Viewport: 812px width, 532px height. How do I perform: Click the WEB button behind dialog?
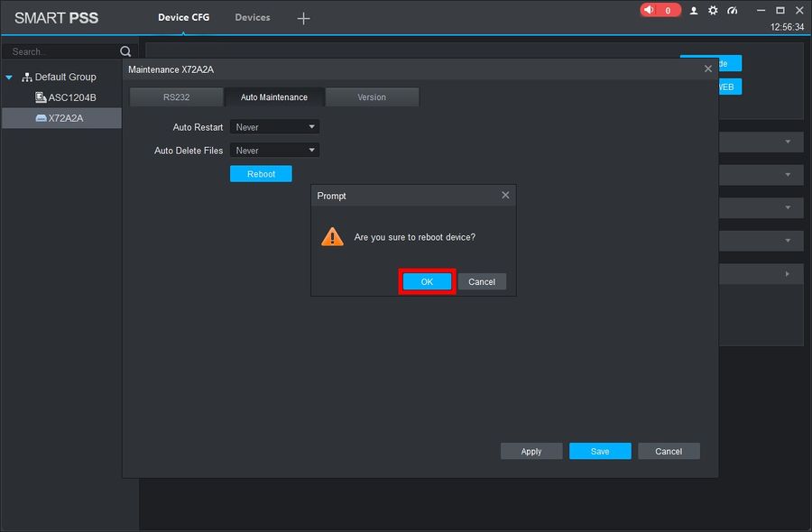[730, 87]
